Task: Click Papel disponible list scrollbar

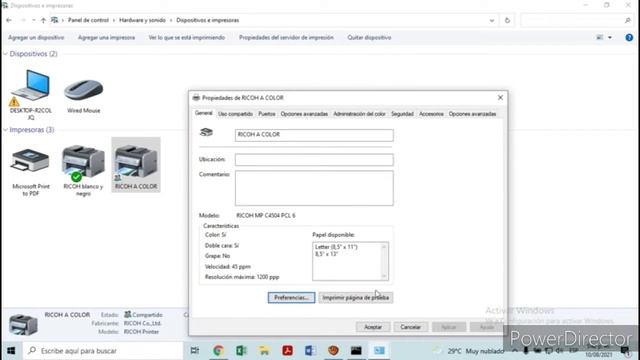Action: (x=384, y=261)
